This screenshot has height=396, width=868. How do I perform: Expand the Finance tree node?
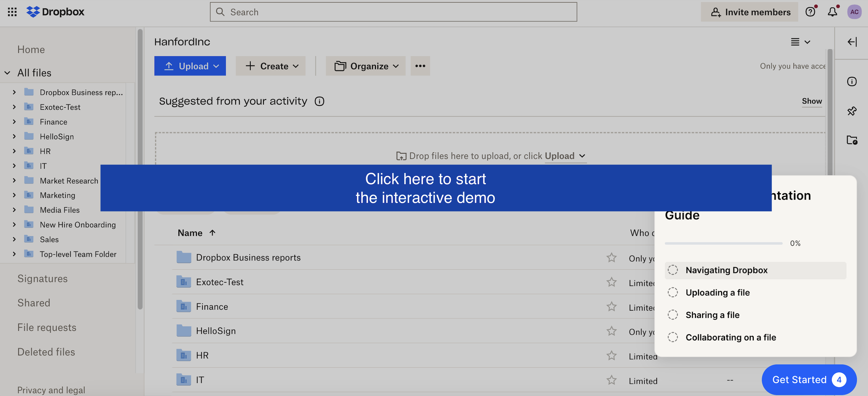coord(14,122)
